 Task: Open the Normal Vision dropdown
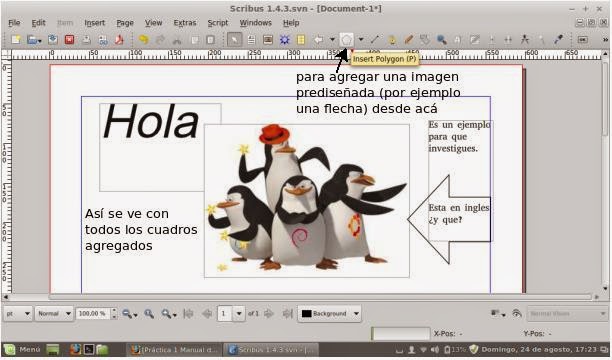pyautogui.click(x=567, y=314)
